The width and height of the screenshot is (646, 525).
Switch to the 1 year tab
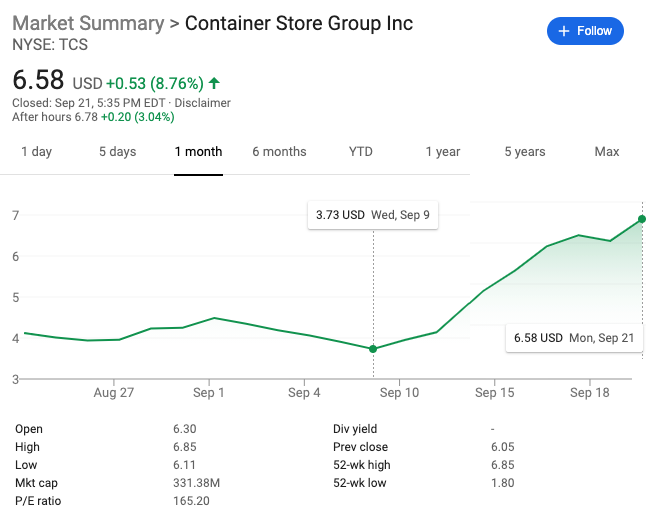[442, 152]
